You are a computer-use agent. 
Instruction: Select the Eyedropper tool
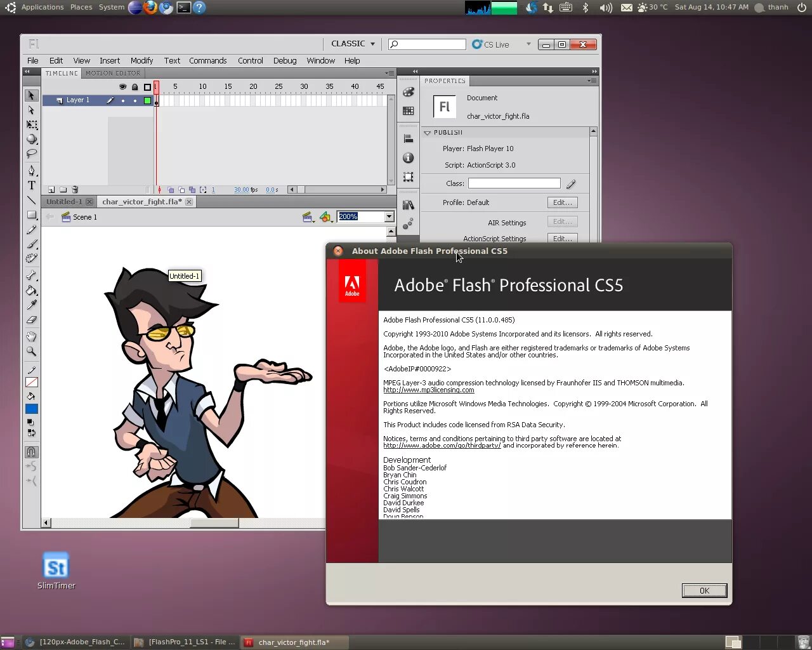pyautogui.click(x=31, y=305)
